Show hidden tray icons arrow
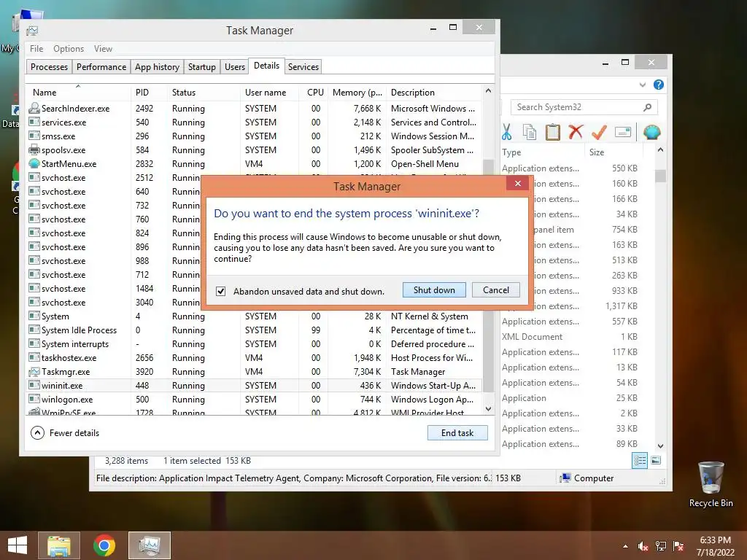 click(x=625, y=546)
